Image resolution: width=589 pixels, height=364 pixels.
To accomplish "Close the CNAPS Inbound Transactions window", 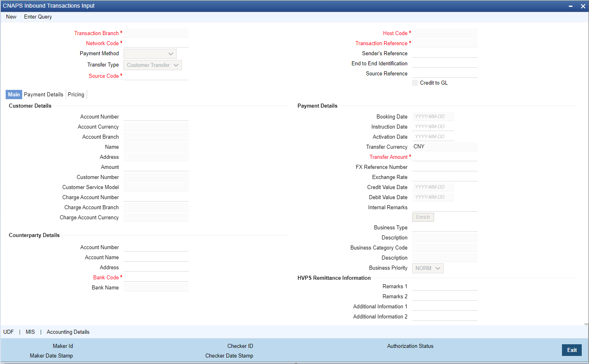I will (583, 6).
